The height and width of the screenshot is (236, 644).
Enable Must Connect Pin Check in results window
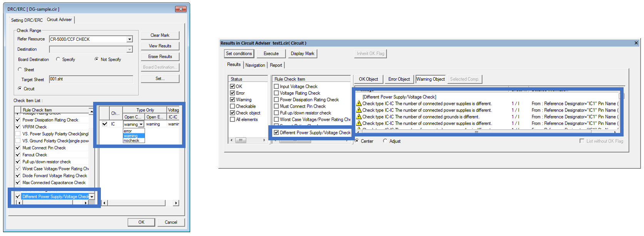click(x=276, y=106)
